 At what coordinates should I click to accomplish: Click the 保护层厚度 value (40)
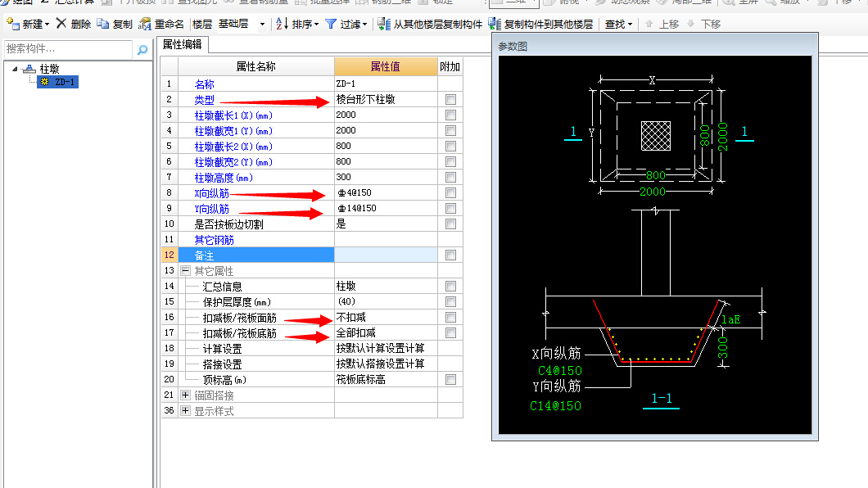coord(346,301)
